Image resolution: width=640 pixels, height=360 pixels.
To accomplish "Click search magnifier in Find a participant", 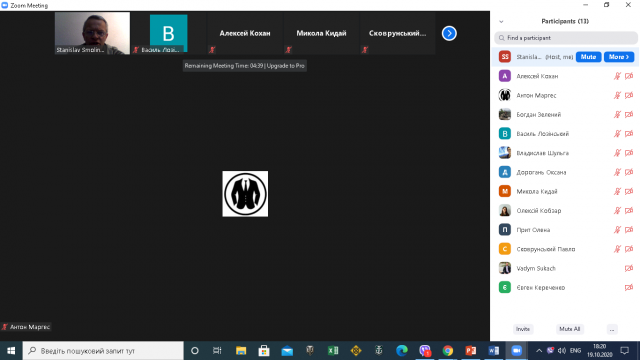I will tap(502, 38).
